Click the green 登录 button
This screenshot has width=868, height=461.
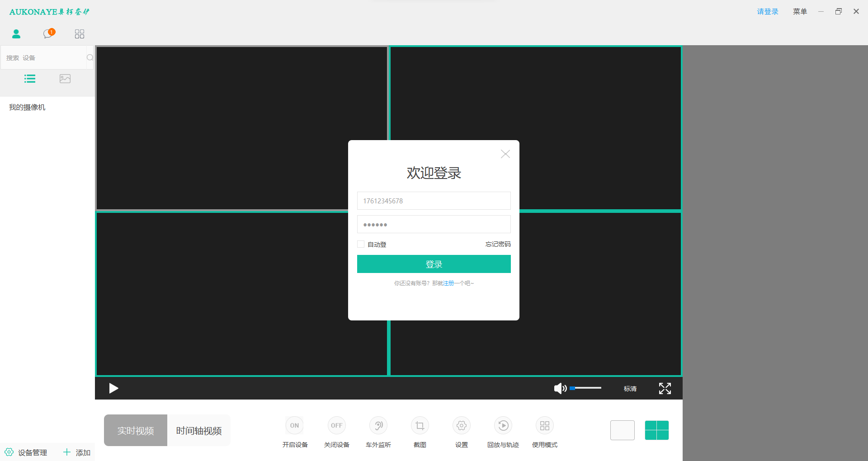[x=434, y=264]
